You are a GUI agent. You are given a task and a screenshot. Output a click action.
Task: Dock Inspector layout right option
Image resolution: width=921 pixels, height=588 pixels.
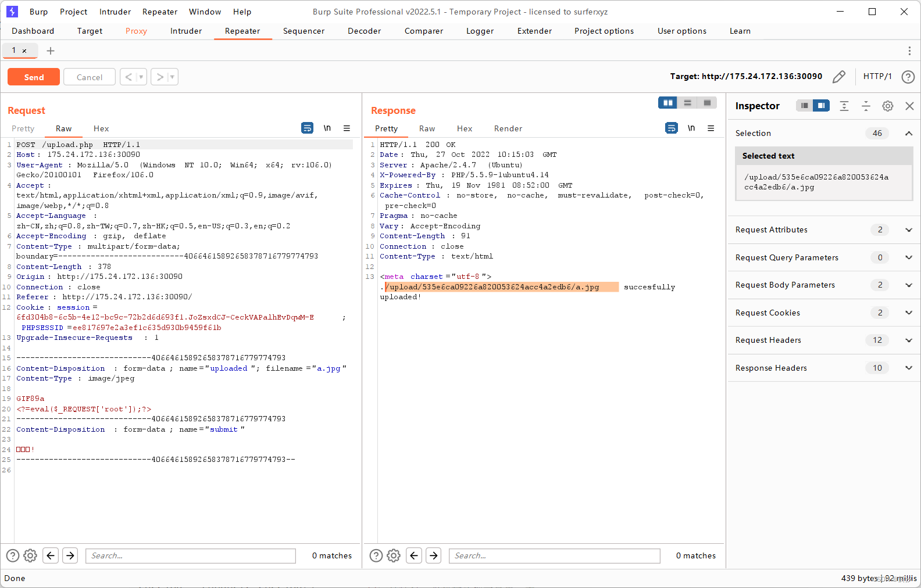(x=821, y=105)
